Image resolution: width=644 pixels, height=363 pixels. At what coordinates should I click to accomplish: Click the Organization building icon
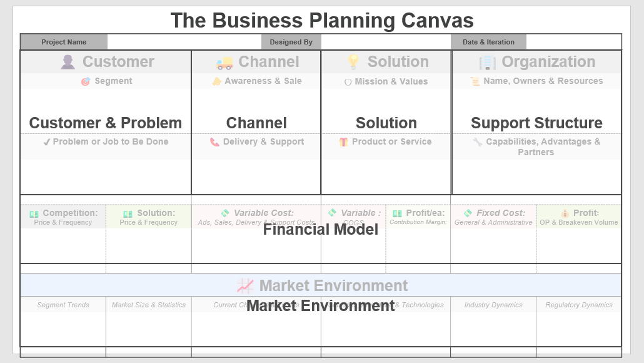pos(488,63)
